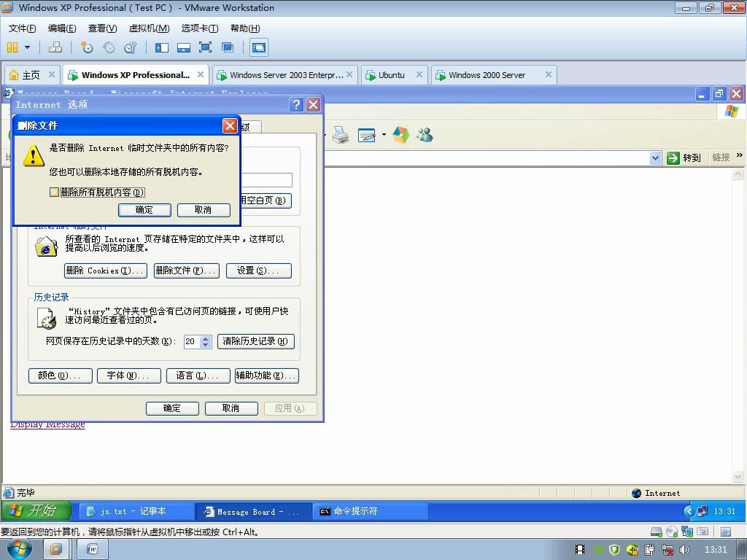Image resolution: width=747 pixels, height=560 pixels.
Task: Click the help question mark in Internet 选项
Action: tap(296, 105)
